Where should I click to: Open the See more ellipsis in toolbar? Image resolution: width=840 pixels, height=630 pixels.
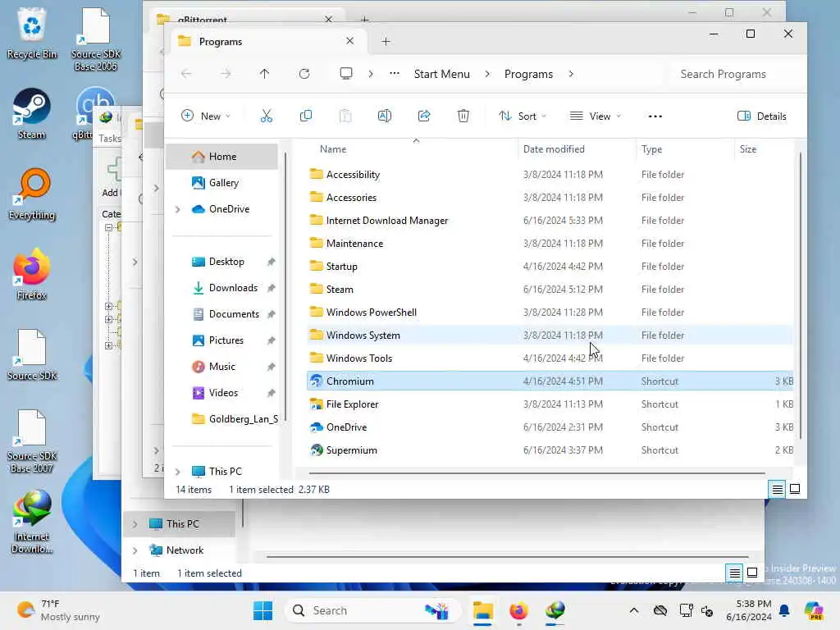[x=655, y=116]
